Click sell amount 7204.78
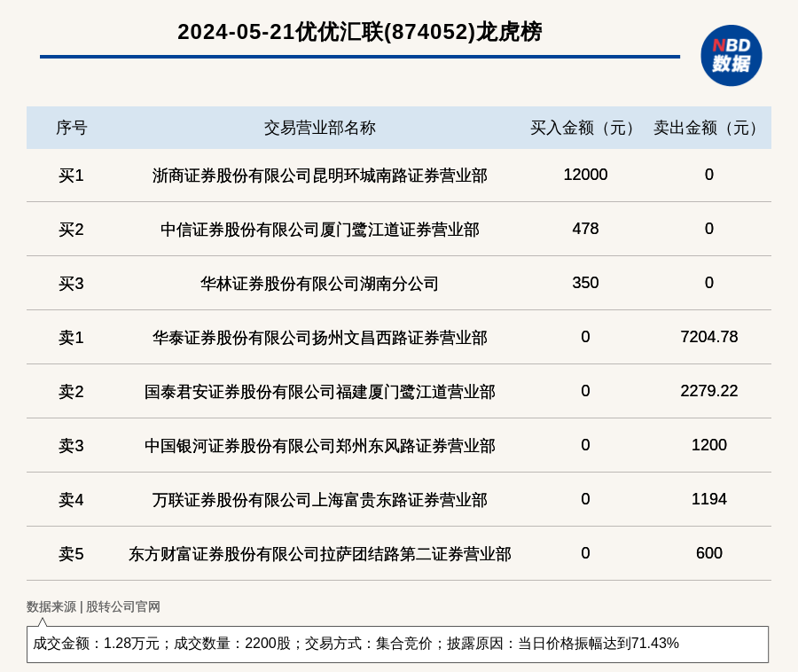 [x=709, y=337]
